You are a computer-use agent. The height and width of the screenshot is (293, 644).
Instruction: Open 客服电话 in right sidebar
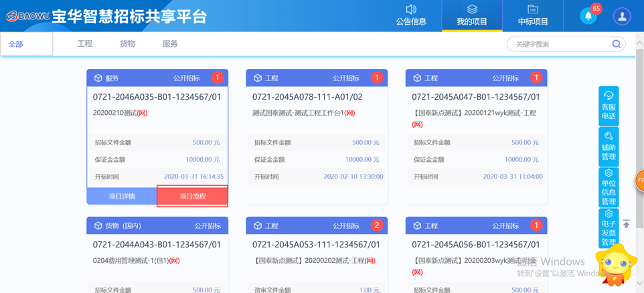pos(609,106)
